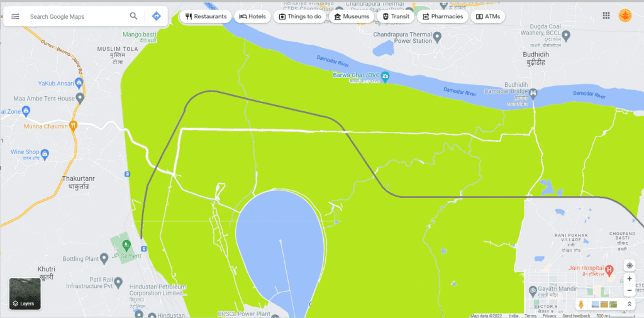Open the Google account avatar

click(x=625, y=16)
